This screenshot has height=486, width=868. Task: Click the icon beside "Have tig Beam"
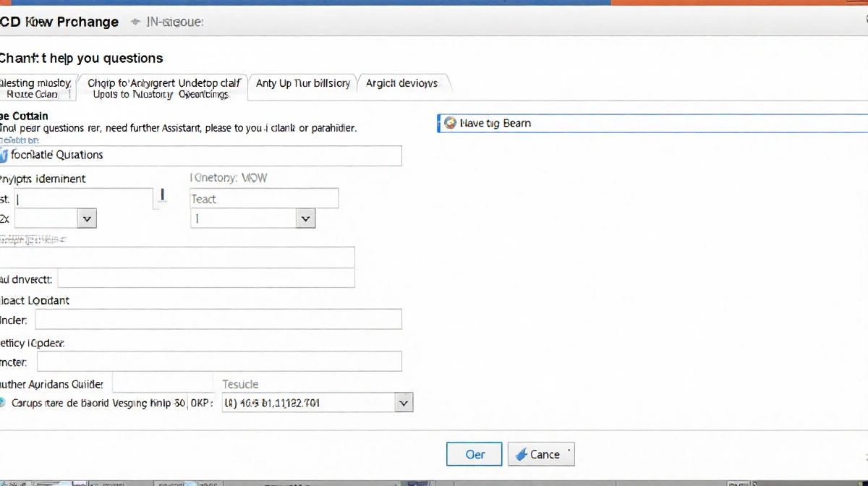[450, 123]
